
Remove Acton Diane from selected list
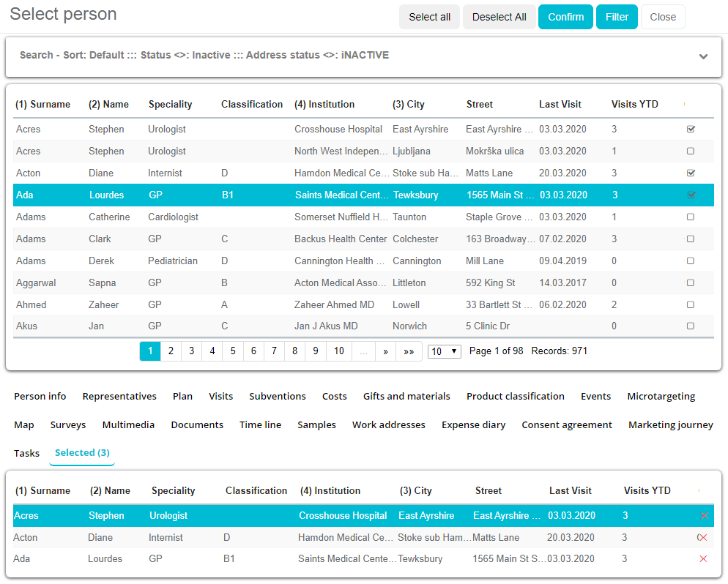[702, 538]
